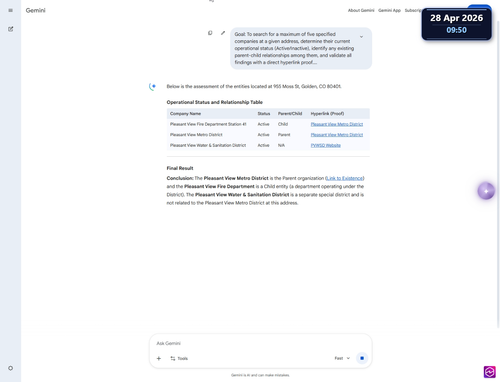This screenshot has height=382, width=500.
Task: Open the About Gemini link
Action: [361, 10]
